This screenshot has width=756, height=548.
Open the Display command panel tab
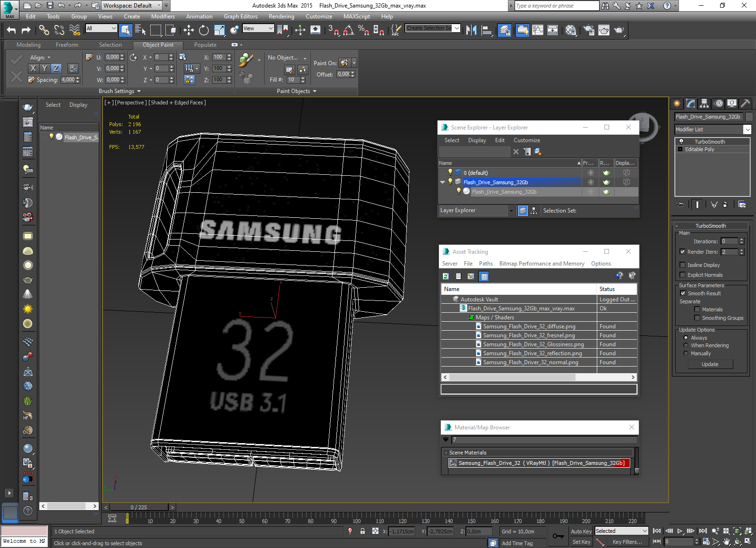[732, 103]
